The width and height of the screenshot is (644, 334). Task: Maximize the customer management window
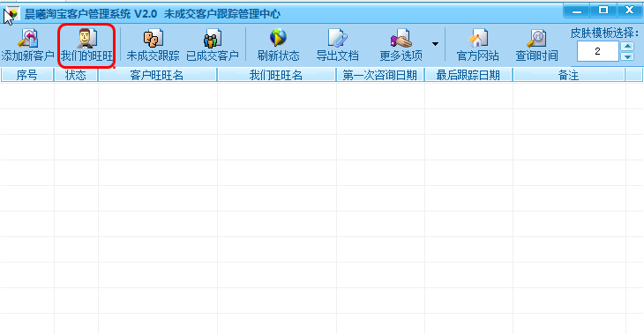603,11
